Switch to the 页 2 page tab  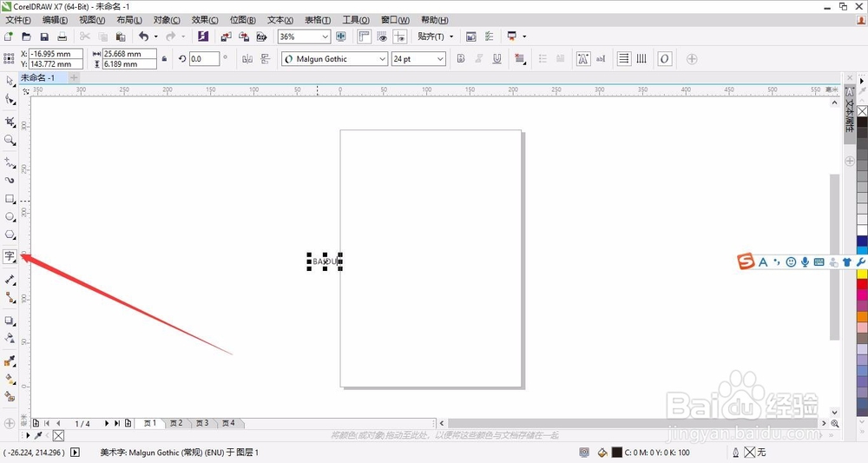pyautogui.click(x=176, y=423)
